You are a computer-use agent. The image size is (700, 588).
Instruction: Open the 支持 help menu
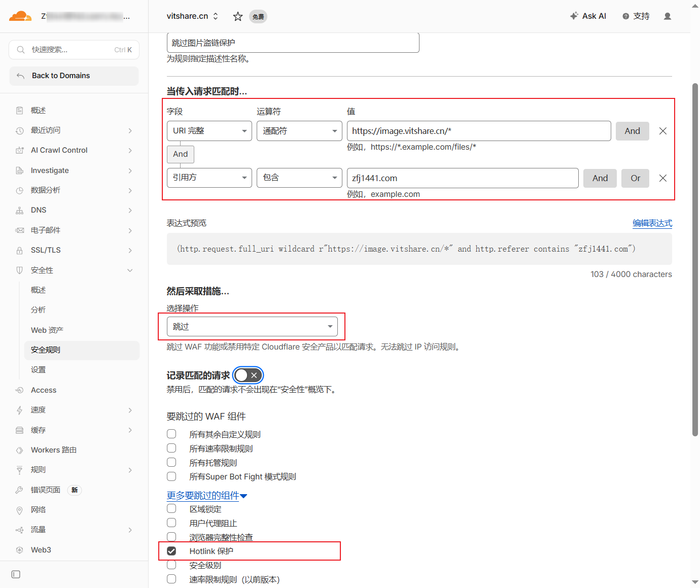click(636, 16)
